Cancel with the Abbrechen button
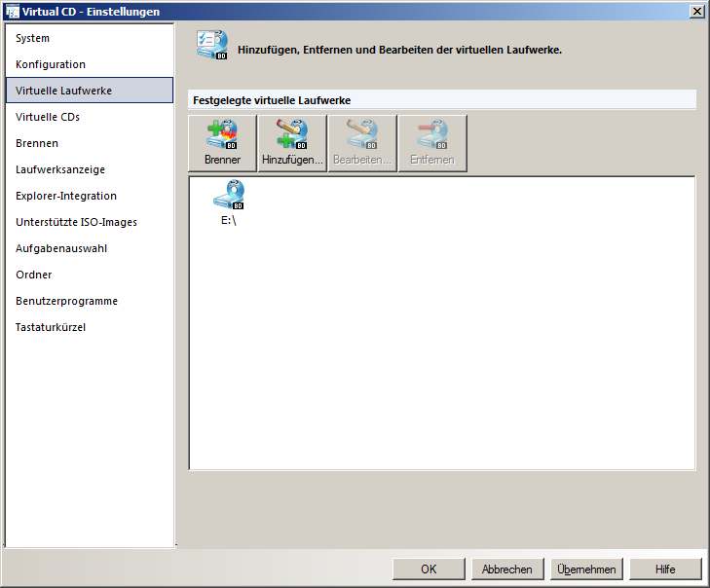This screenshot has height=588, width=710. point(507,569)
